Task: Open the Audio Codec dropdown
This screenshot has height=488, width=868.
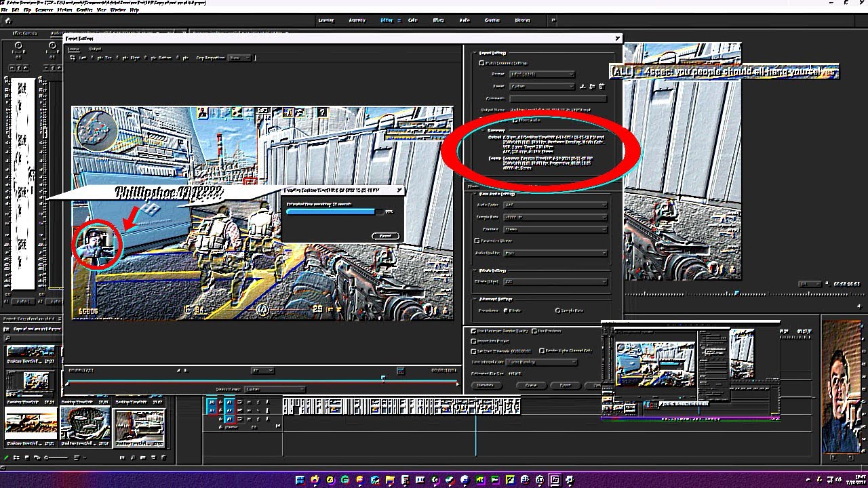Action: (556, 205)
